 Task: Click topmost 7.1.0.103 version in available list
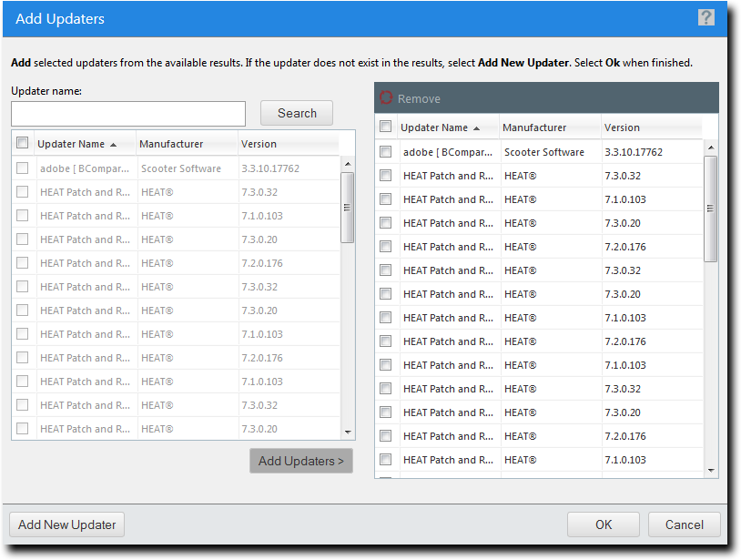[x=262, y=216]
